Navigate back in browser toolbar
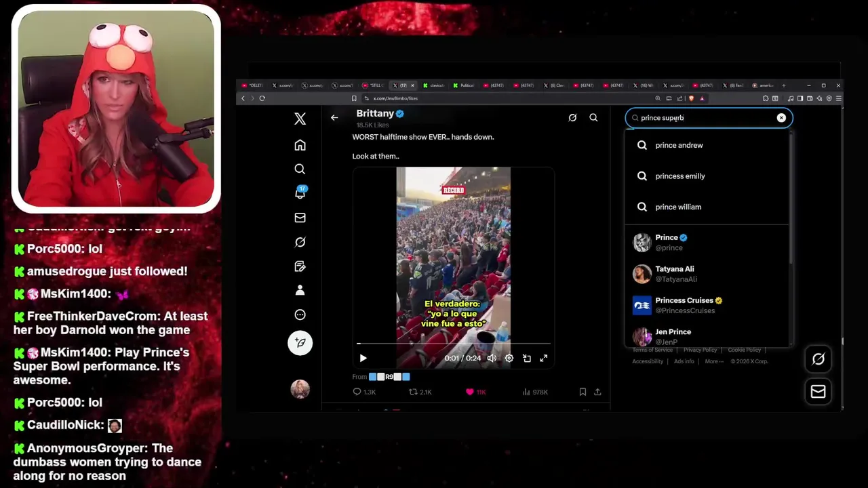This screenshot has height=488, width=868. (x=243, y=98)
